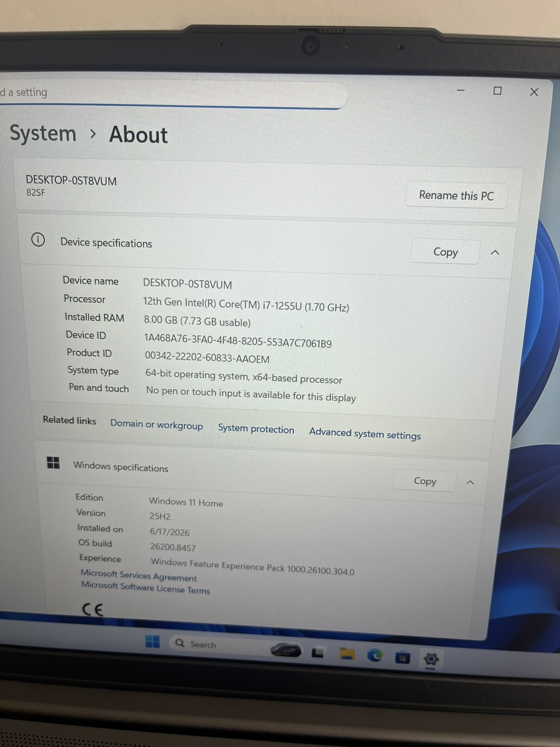Click the CE mark at the bottom of the About page
The image size is (560, 747).
pyautogui.click(x=92, y=610)
